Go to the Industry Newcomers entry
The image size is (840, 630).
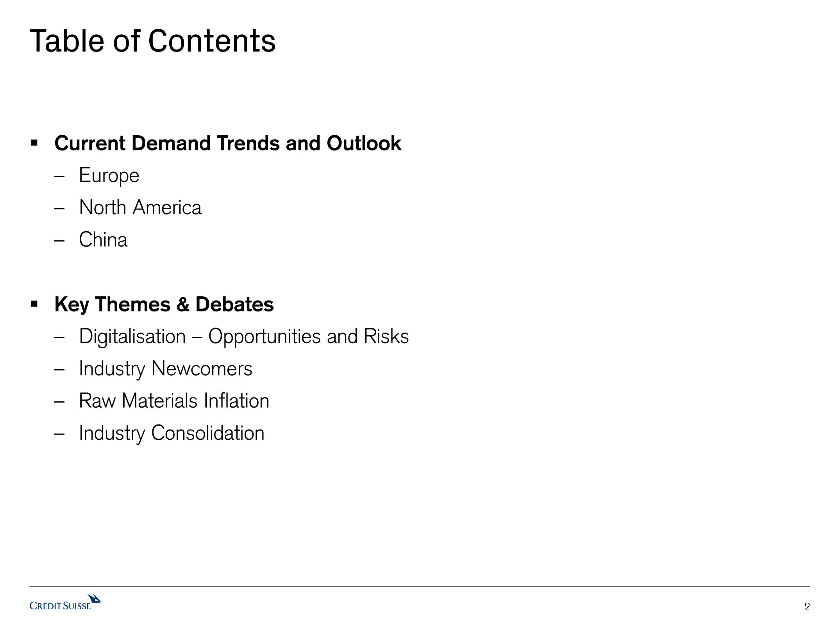(166, 369)
